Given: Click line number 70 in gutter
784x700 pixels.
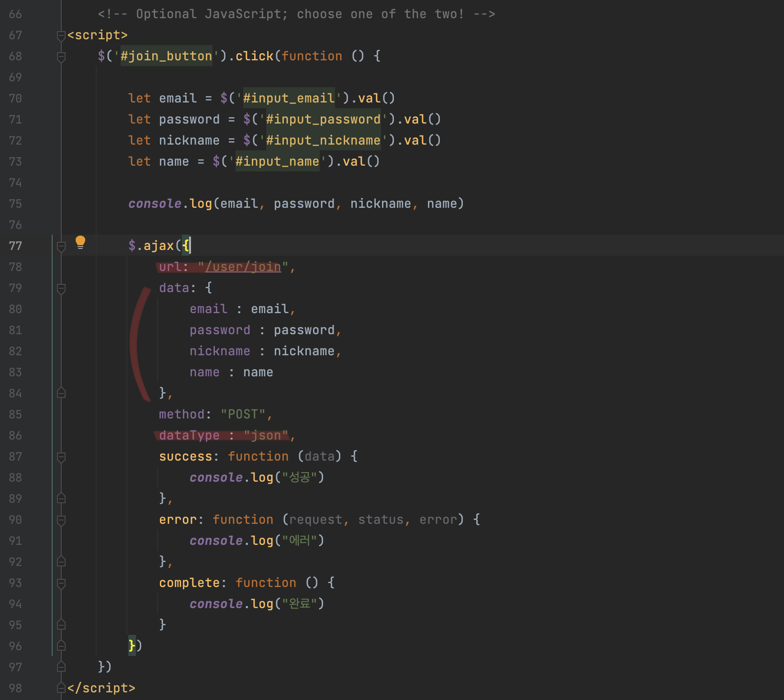Looking at the screenshot, I should (15, 99).
